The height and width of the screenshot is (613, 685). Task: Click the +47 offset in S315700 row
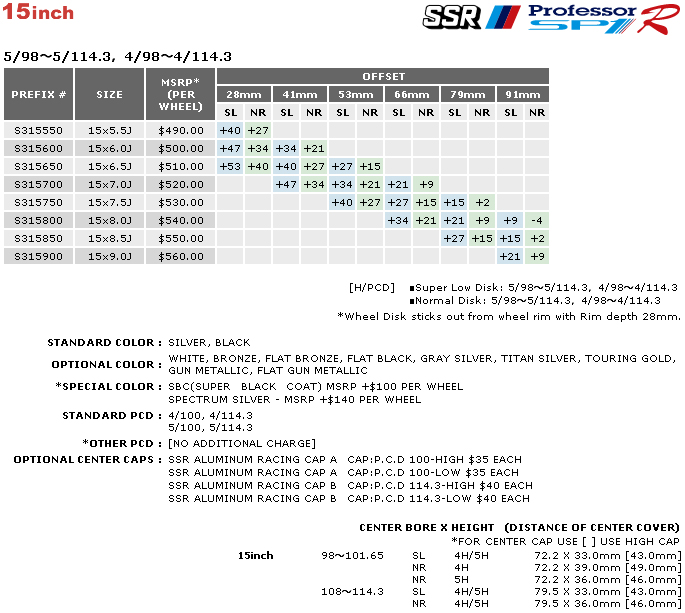tap(286, 184)
